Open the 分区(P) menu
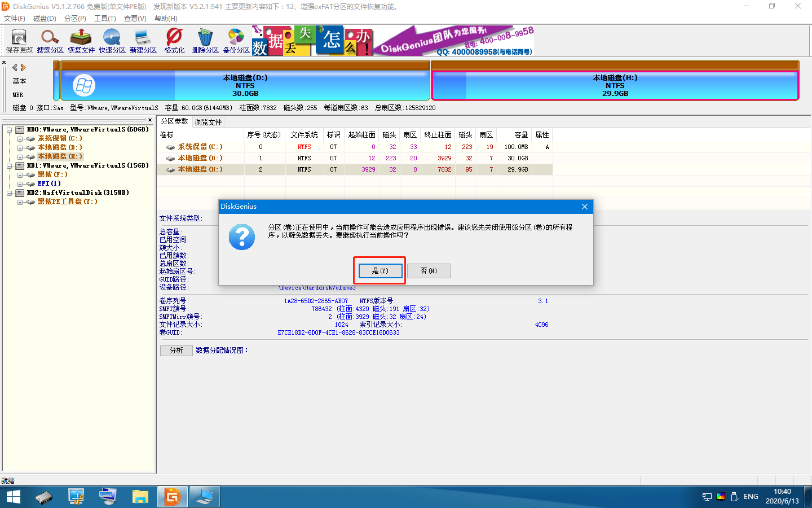 75,19
